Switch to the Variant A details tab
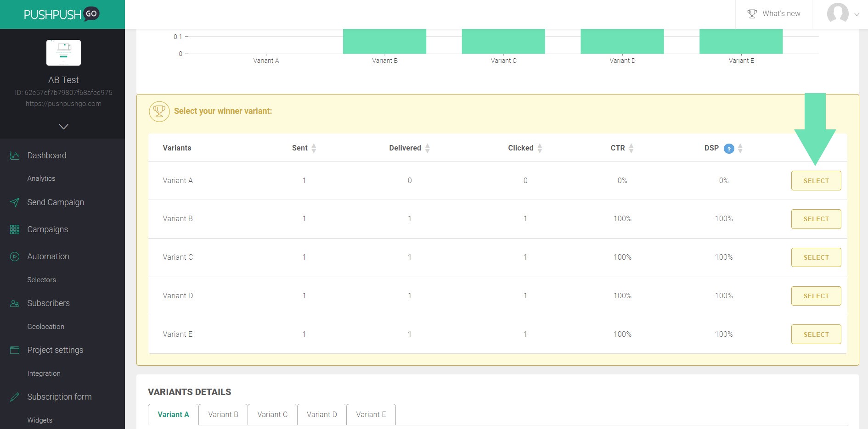Screen dimensions: 868x429 tap(173, 415)
